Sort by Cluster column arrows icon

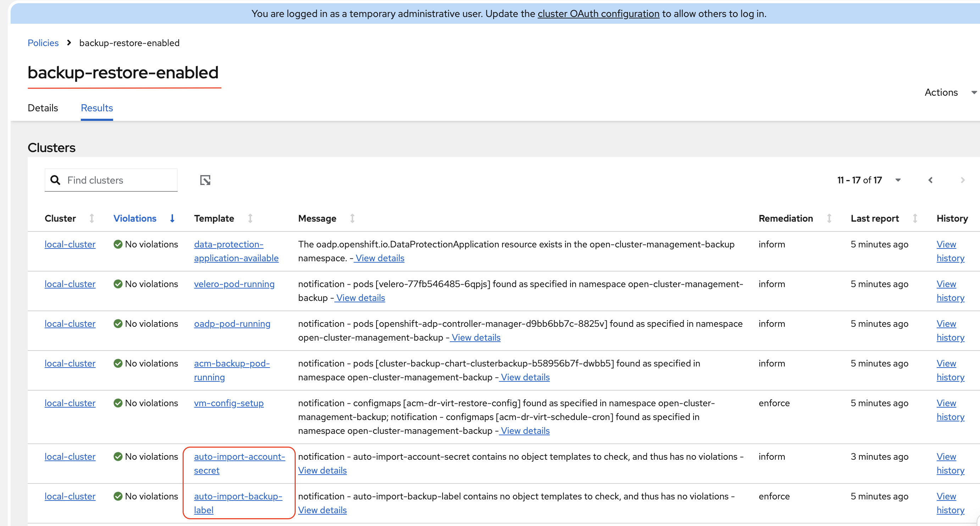click(92, 218)
